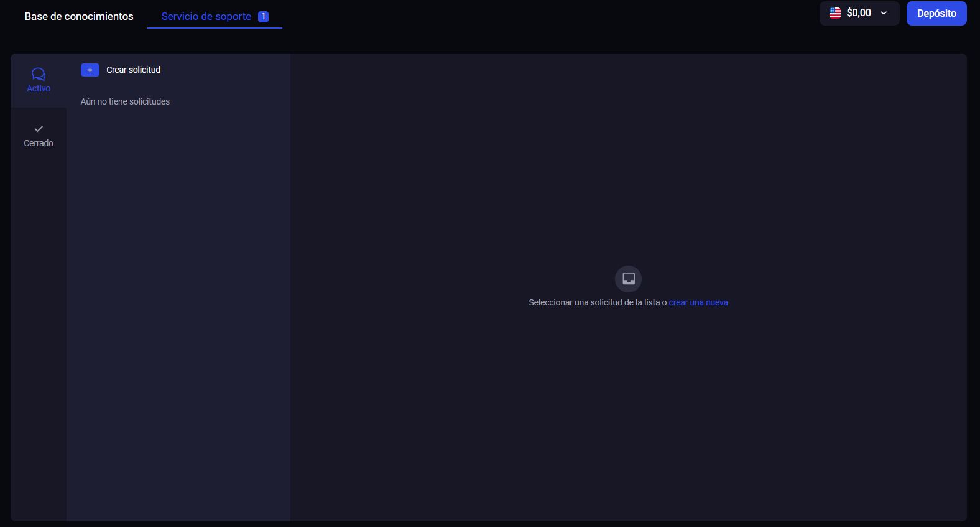Select the Activo chat bubble icon
The width and height of the screenshot is (980, 527).
point(39,74)
